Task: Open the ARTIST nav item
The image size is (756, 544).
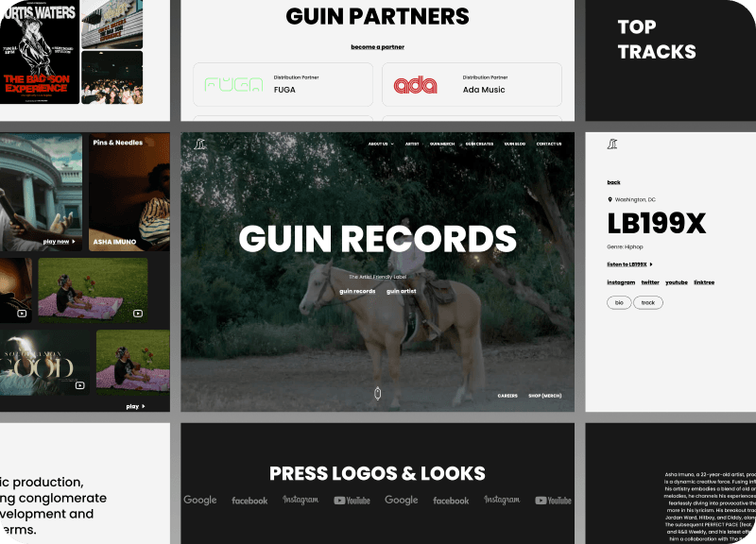Action: coord(412,144)
